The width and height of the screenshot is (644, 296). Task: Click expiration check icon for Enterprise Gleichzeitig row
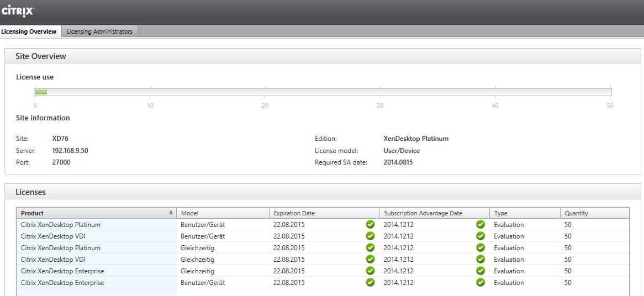370,271
